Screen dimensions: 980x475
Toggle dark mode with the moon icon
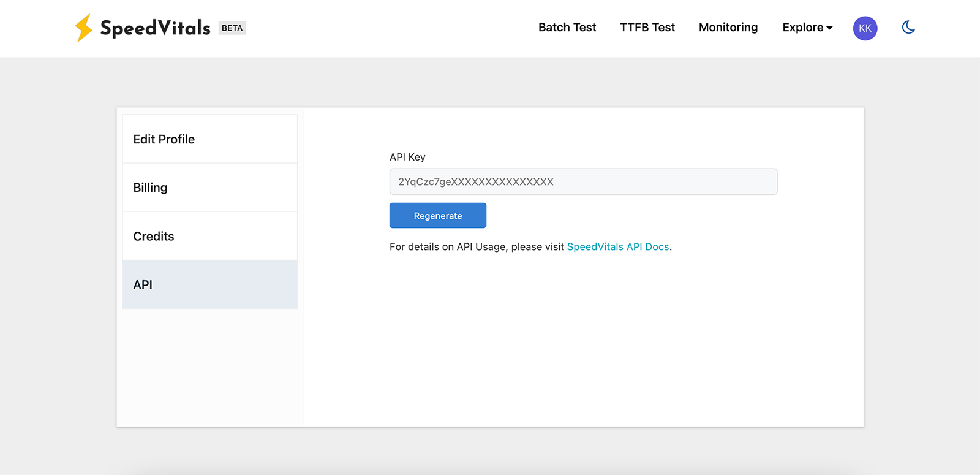(x=908, y=28)
